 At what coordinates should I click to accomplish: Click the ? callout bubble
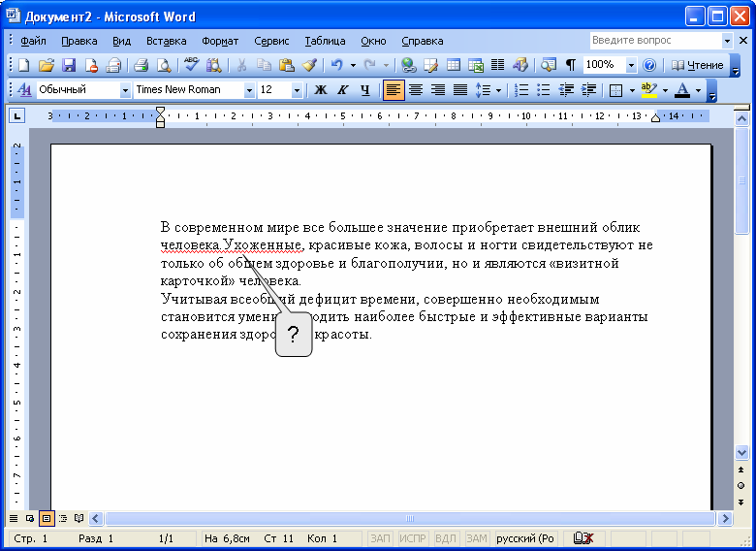point(294,336)
